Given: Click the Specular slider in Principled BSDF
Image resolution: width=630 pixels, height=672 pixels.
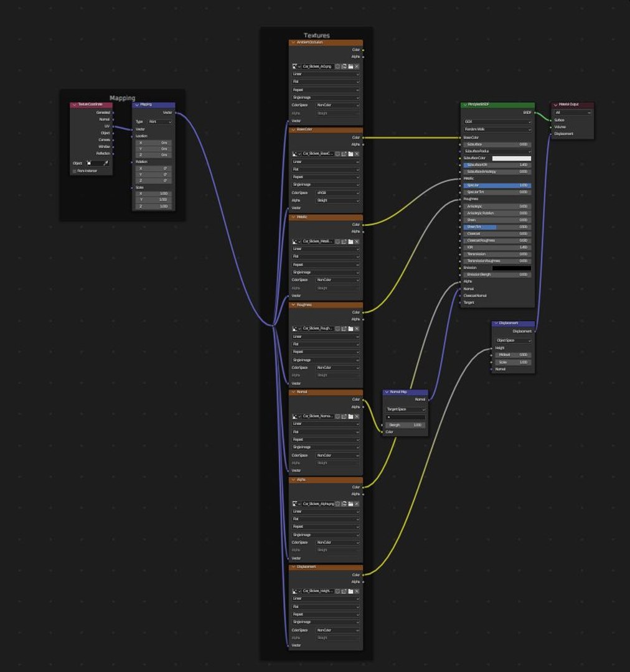Looking at the screenshot, I should [497, 185].
